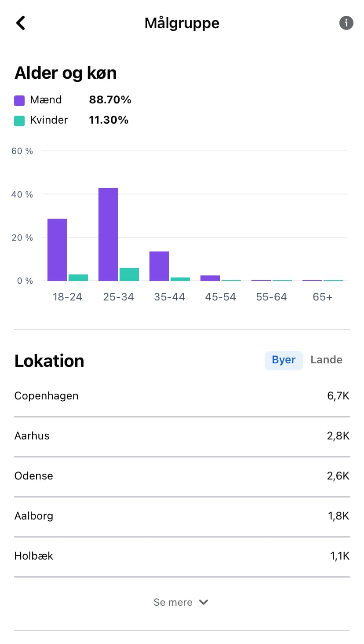
Task: Click the men's bar for 25-34
Action: point(108,234)
